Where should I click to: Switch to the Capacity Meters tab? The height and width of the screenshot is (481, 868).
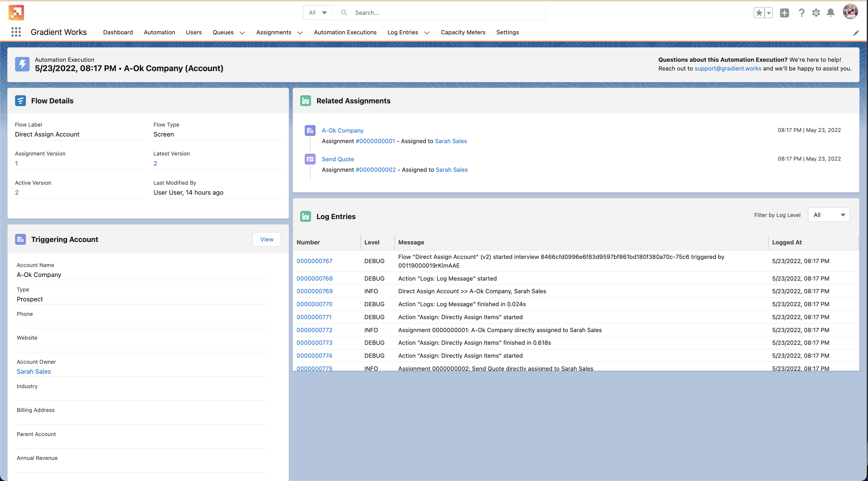463,32
